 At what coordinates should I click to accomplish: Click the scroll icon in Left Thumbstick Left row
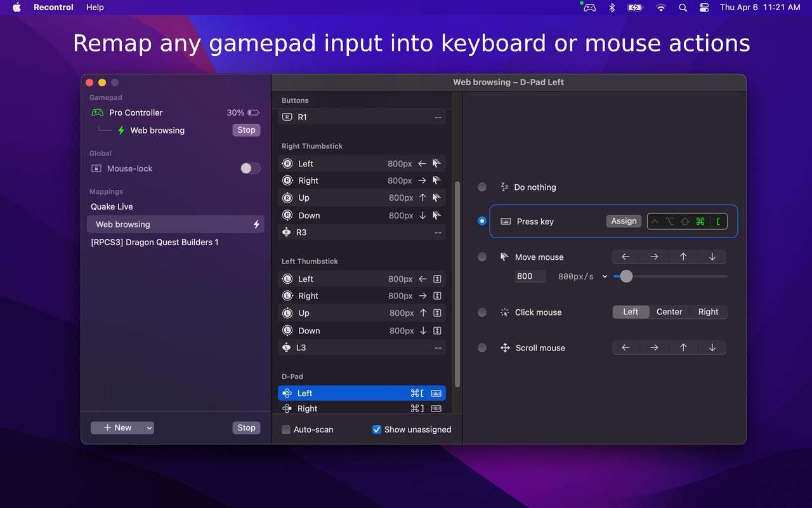436,279
